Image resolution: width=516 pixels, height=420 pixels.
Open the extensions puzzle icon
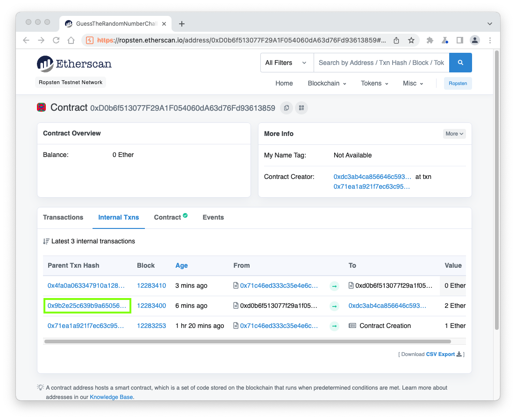point(430,40)
